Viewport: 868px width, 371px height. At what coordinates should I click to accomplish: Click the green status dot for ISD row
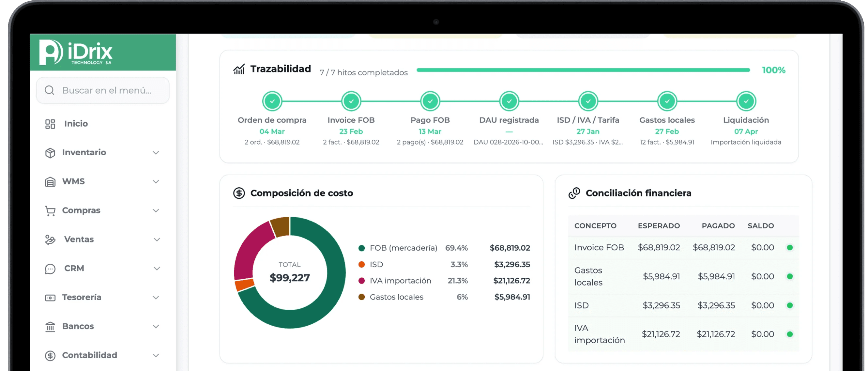click(789, 305)
